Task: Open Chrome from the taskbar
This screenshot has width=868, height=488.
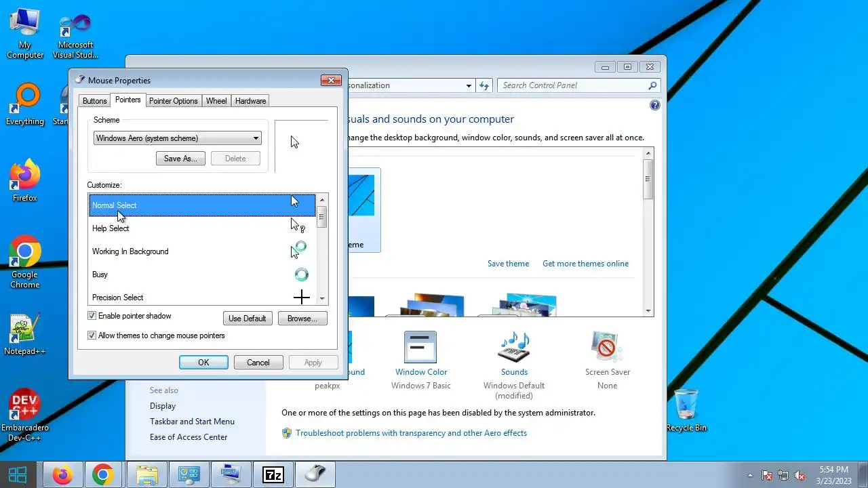Action: click(103, 475)
